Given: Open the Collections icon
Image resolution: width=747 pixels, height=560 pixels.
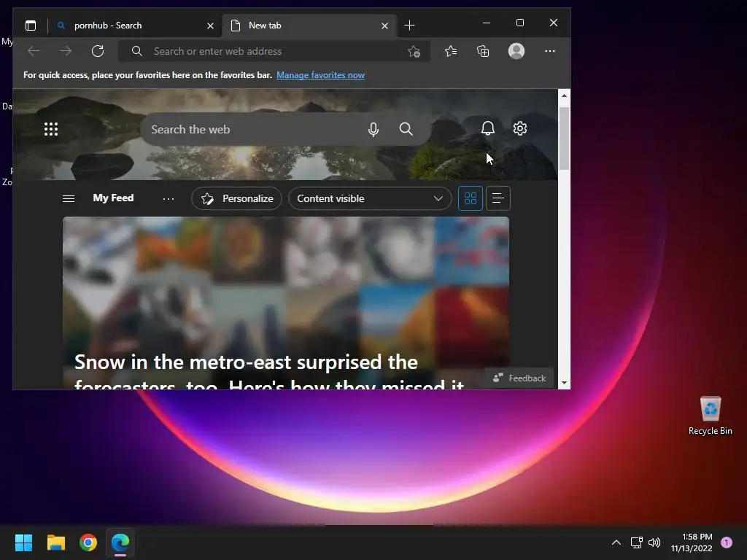Looking at the screenshot, I should click(x=483, y=51).
